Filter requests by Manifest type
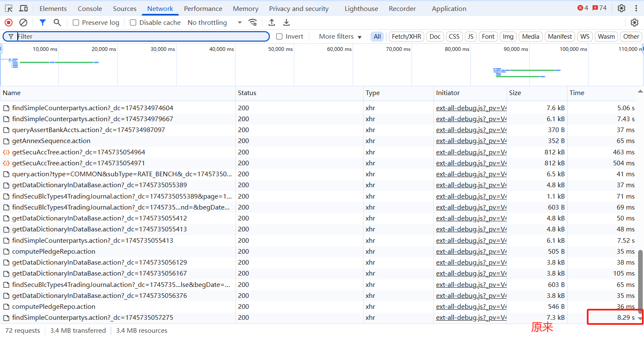This screenshot has height=337, width=644. point(560,37)
